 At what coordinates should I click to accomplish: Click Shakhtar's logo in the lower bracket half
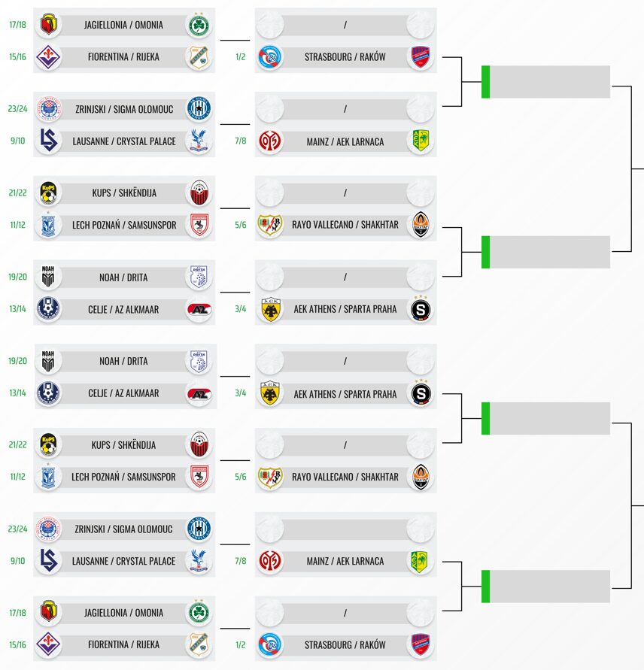[x=420, y=477]
